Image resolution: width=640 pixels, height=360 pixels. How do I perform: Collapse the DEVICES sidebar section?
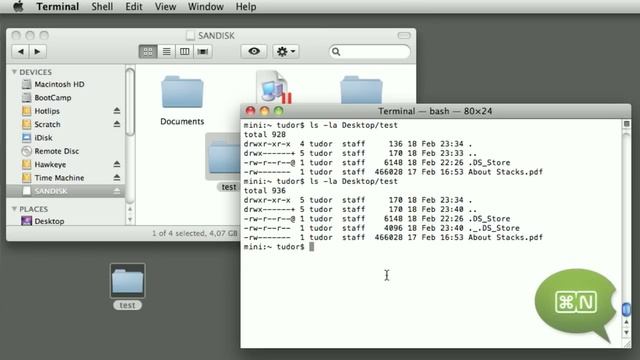coord(14,72)
